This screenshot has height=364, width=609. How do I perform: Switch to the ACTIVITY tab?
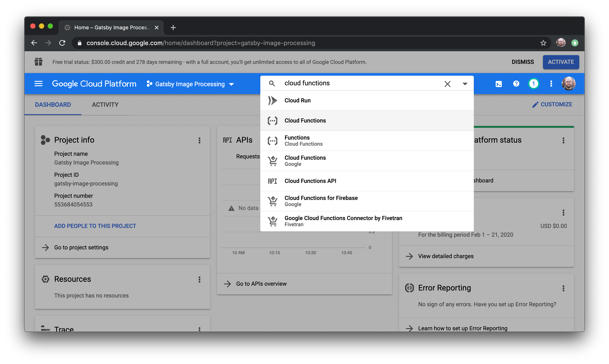(x=105, y=104)
